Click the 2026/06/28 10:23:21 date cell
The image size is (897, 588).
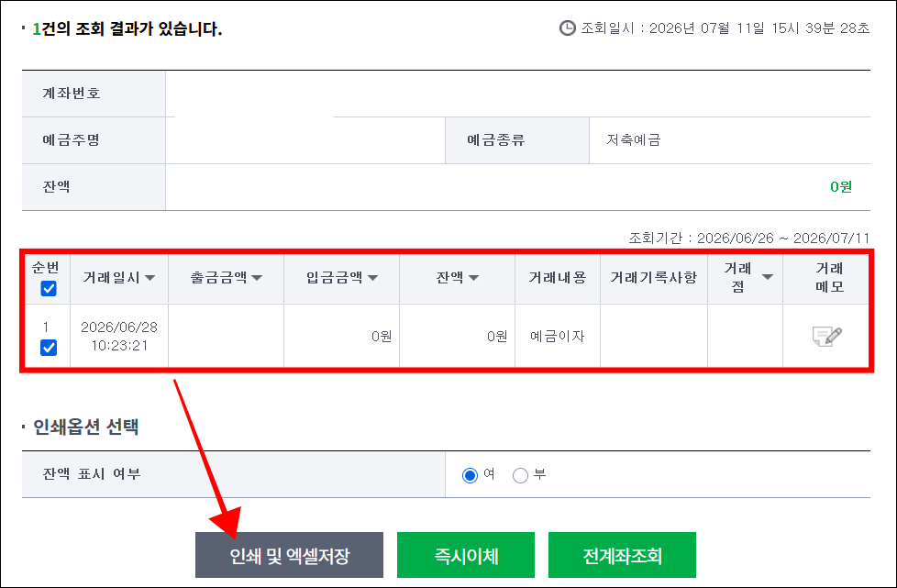119,337
